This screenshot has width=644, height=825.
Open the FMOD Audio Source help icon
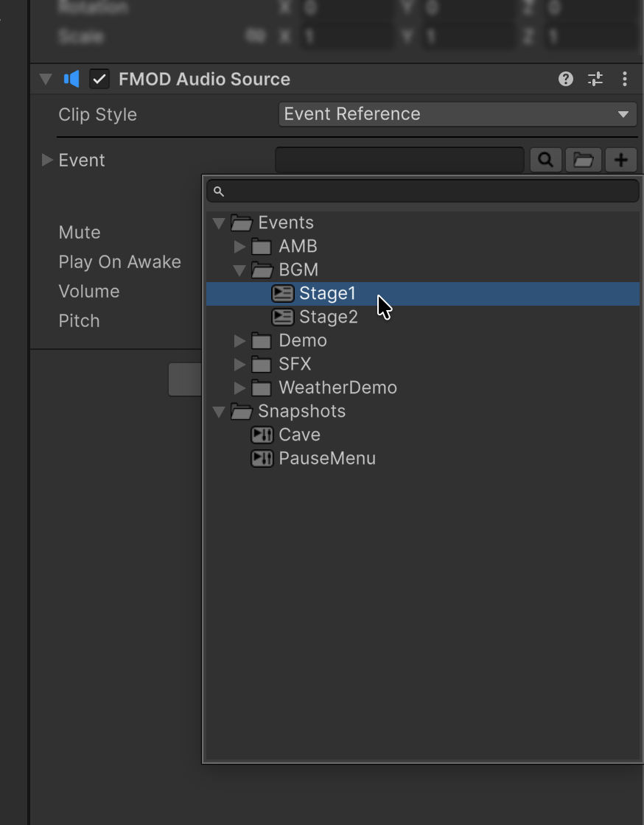point(566,79)
